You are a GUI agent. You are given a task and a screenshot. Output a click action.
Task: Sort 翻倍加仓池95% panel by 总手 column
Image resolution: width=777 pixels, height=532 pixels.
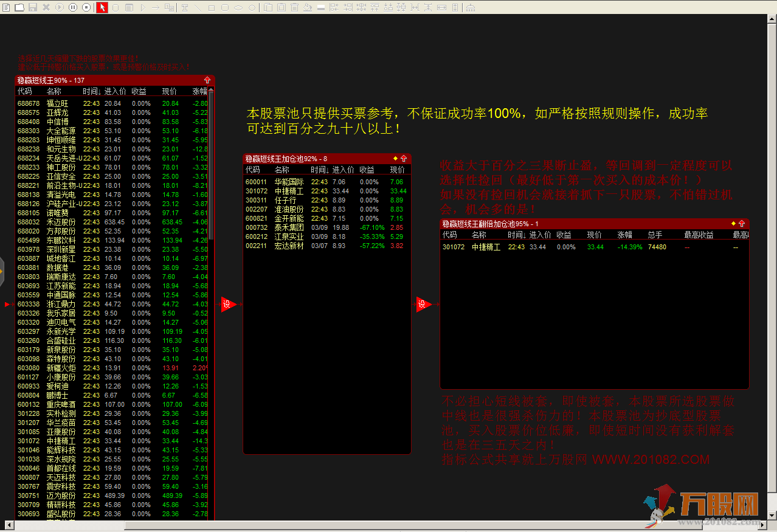pos(655,235)
